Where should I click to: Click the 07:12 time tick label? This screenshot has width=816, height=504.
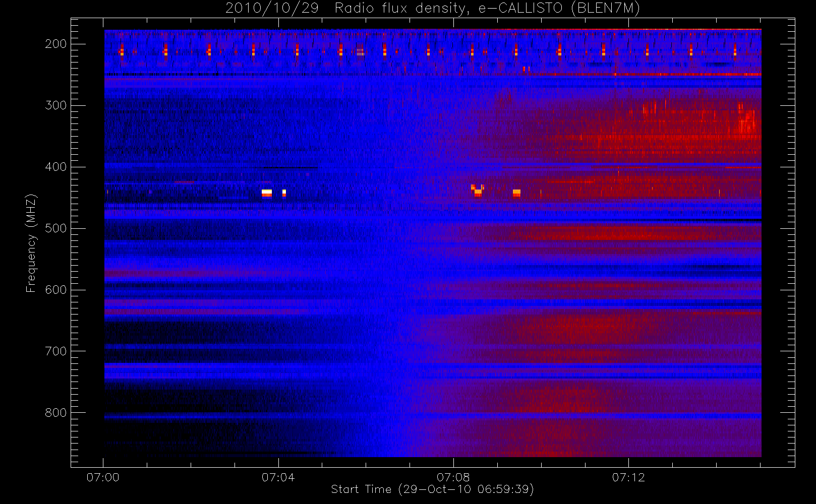coord(628,477)
